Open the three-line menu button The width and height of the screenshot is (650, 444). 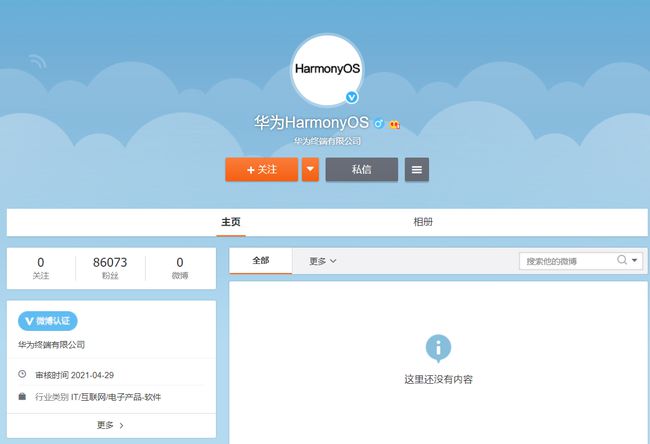click(417, 169)
